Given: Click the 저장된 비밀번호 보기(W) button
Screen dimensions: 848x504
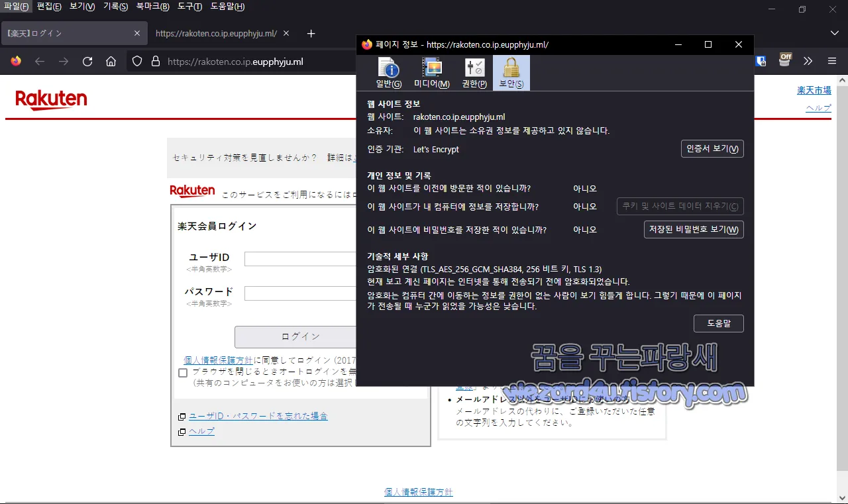Looking at the screenshot, I should [x=694, y=229].
